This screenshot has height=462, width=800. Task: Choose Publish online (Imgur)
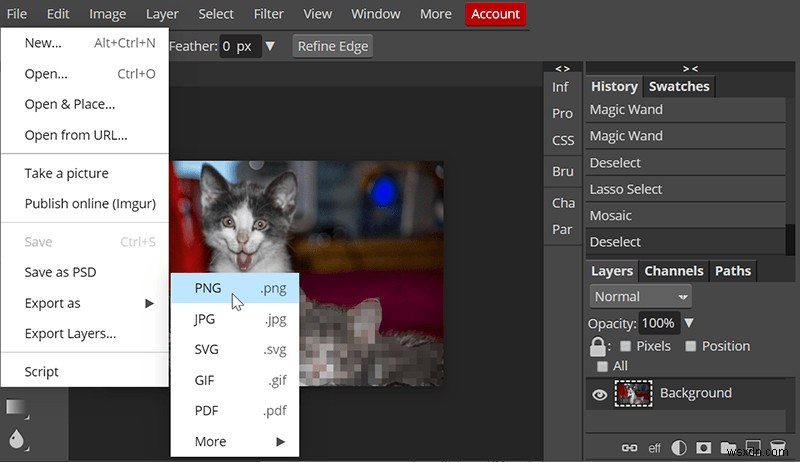point(85,204)
